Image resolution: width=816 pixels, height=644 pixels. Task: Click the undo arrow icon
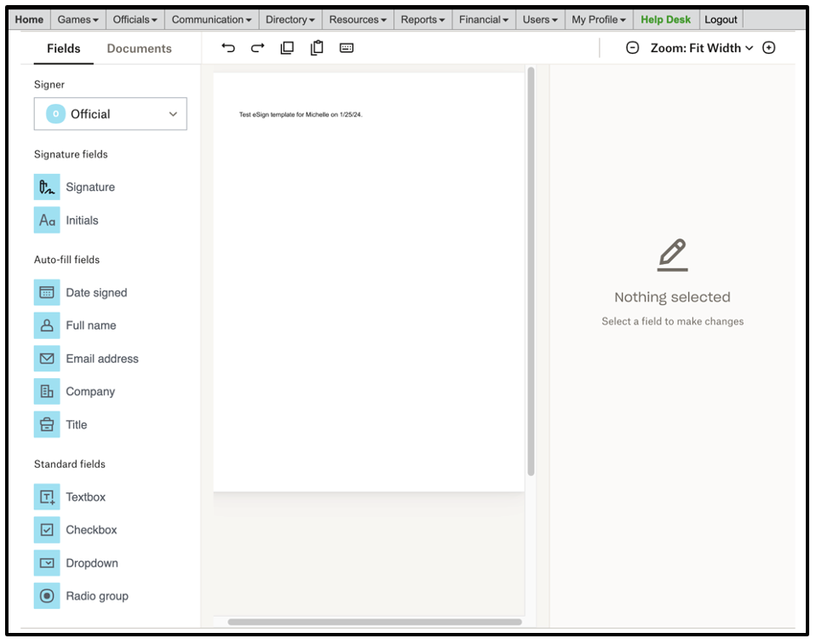[x=228, y=48]
